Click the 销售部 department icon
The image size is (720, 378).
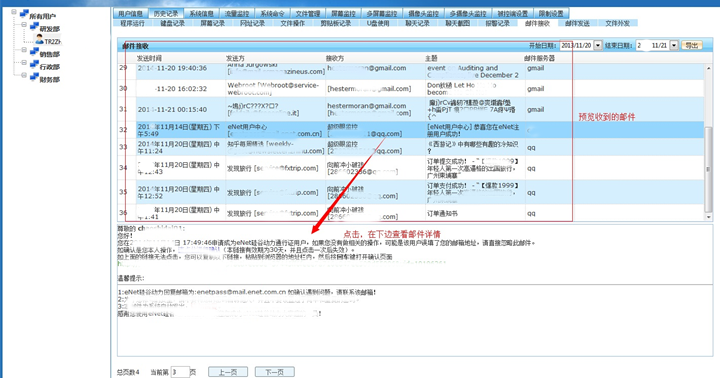34,52
